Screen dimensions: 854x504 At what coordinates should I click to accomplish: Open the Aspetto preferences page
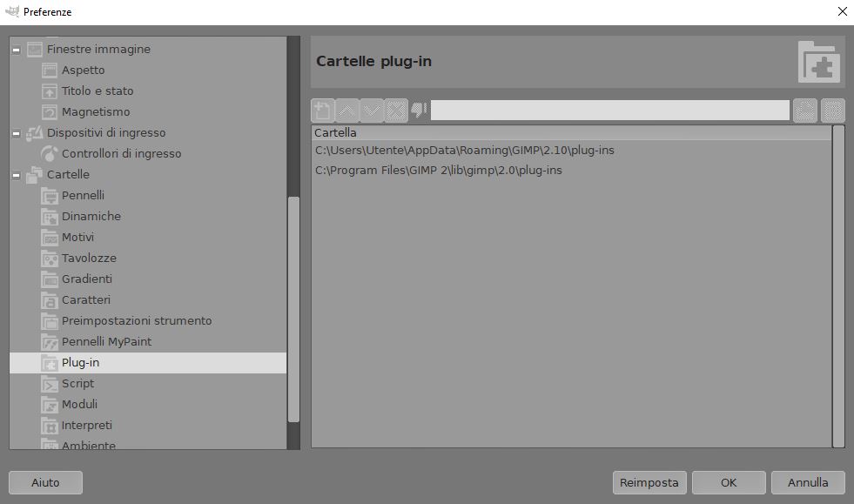83,70
